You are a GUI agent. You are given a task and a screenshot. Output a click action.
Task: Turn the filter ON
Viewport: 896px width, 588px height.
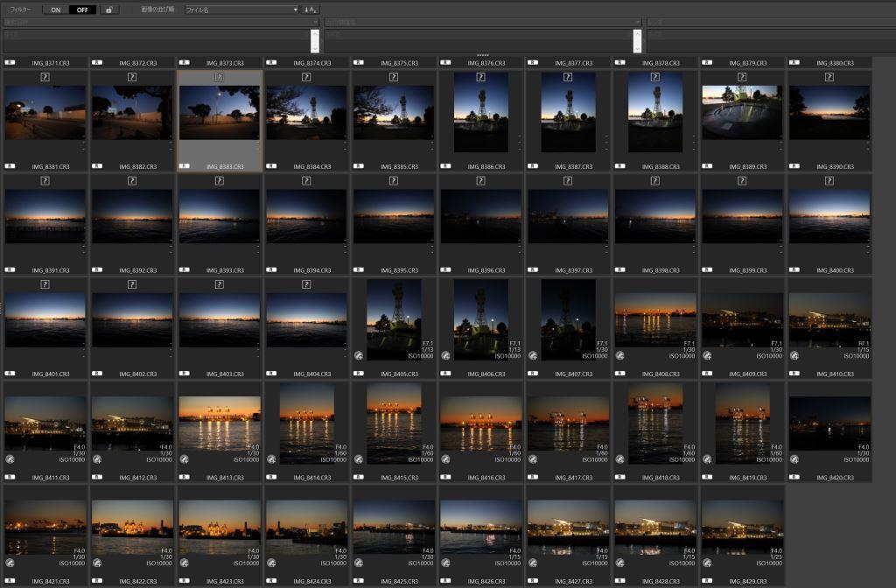coord(55,10)
